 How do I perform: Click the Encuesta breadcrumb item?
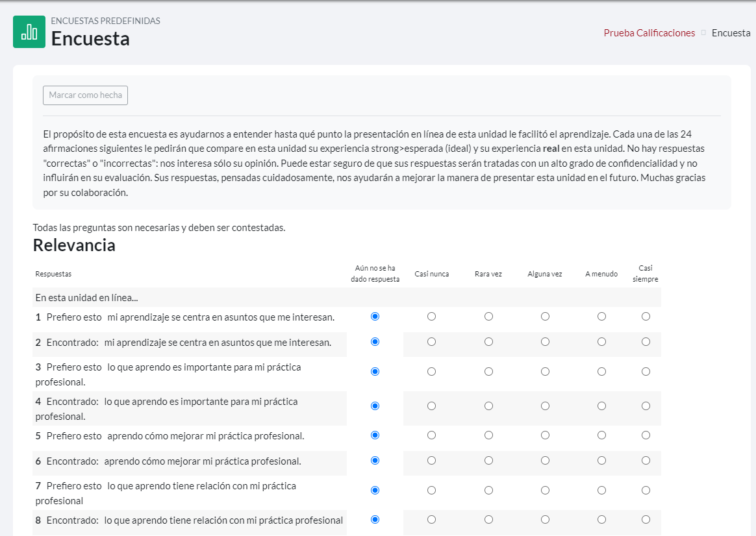(x=731, y=33)
